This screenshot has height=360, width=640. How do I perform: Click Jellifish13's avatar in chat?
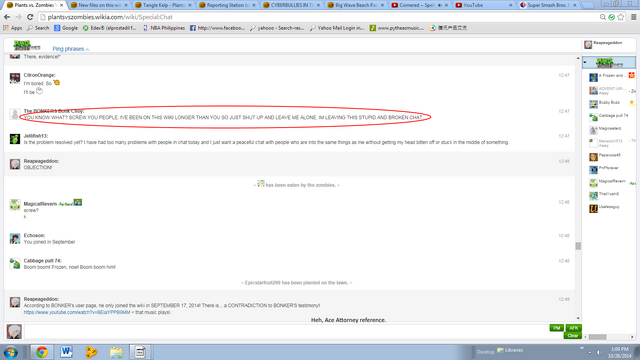(x=15, y=139)
